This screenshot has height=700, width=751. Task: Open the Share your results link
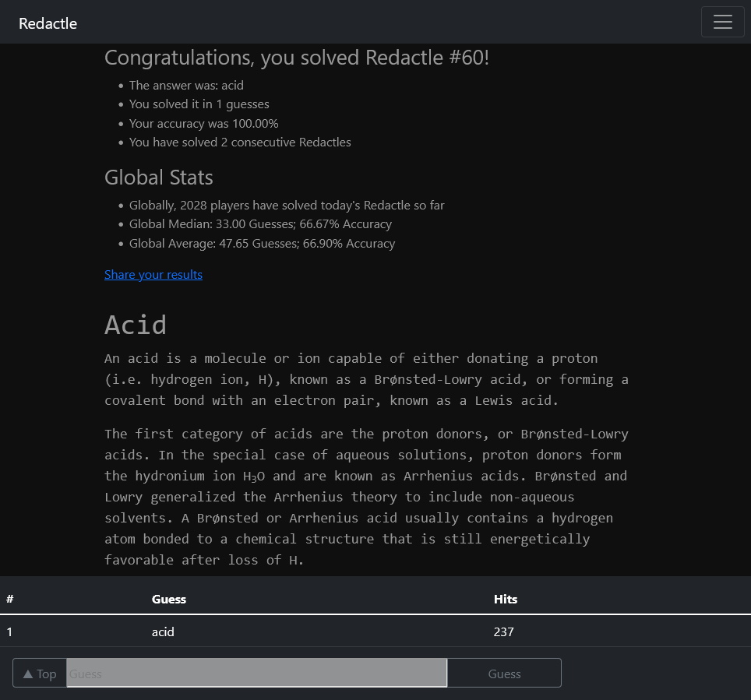[x=153, y=274]
